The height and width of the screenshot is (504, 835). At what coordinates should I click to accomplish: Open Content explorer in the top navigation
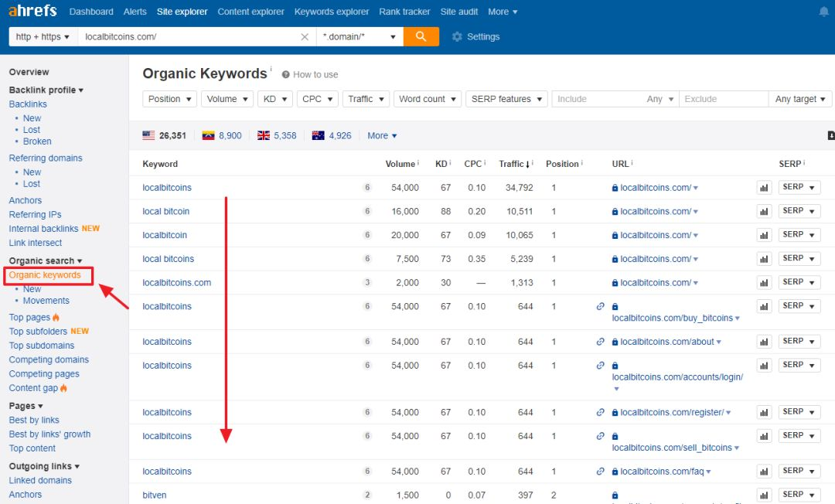(250, 12)
